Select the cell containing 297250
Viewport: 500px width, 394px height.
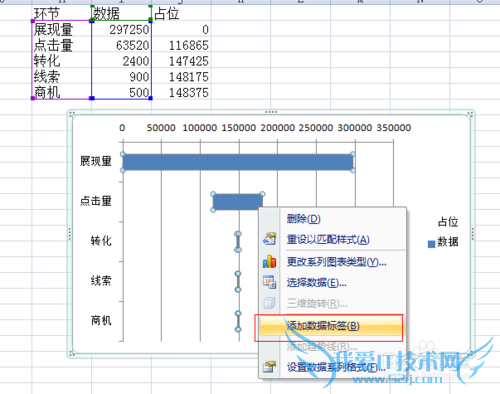pyautogui.click(x=121, y=29)
